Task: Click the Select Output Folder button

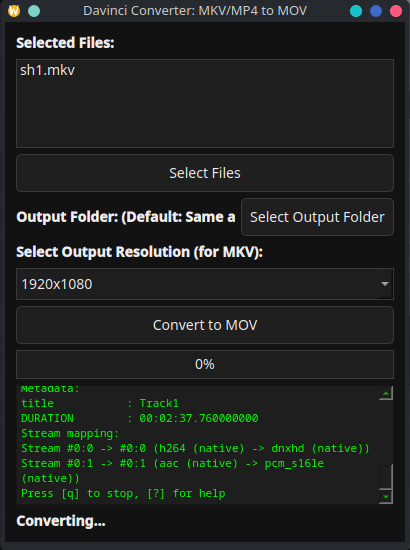Action: coord(317,217)
